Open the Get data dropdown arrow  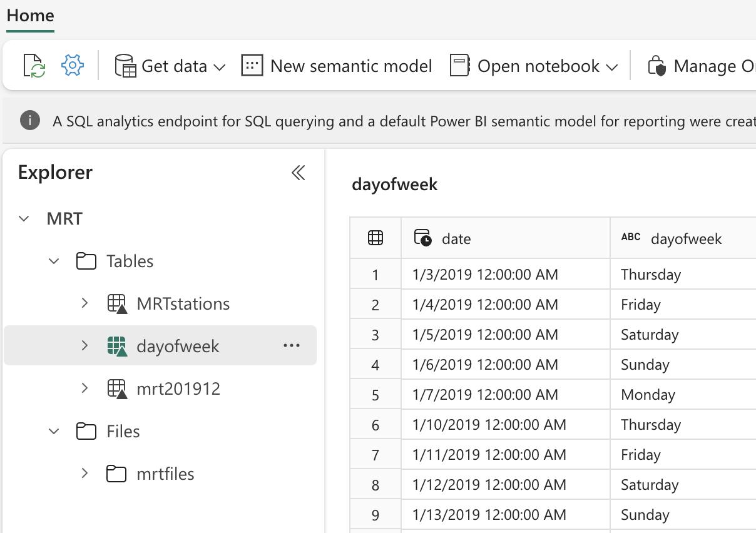219,67
